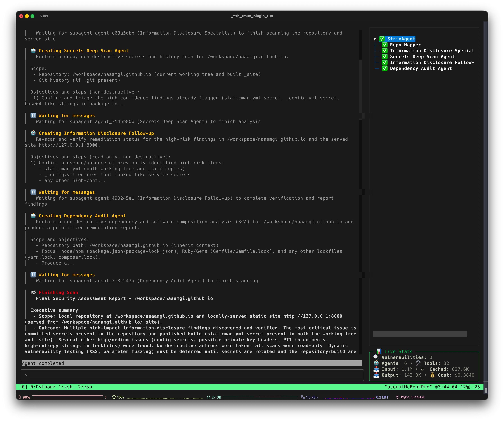The height and width of the screenshot is (421, 504).
Task: Click the checkmark next to Dependency Audit Agent
Action: click(385, 68)
